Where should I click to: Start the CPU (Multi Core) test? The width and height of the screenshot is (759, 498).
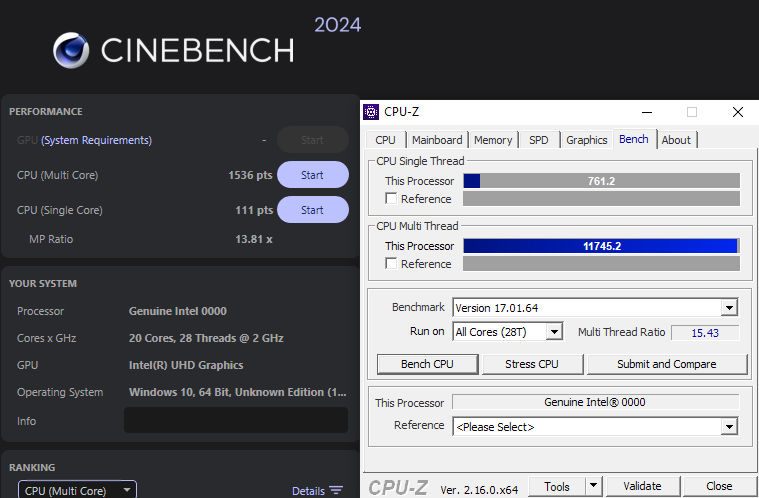[x=313, y=175]
